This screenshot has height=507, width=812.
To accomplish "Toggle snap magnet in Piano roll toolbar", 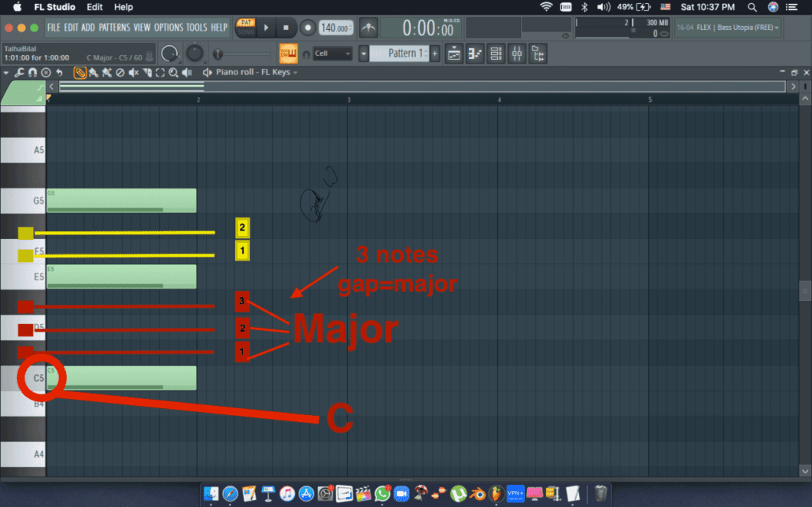I will [x=32, y=72].
